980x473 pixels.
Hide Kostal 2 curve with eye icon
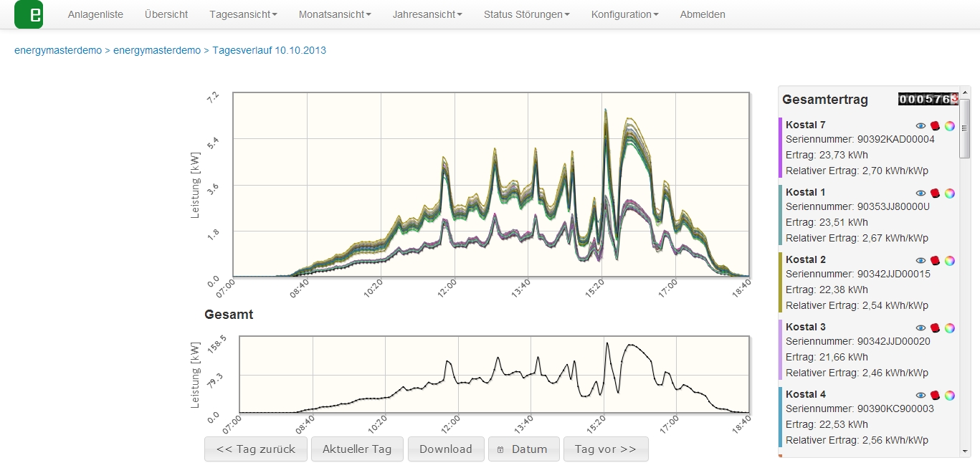921,261
